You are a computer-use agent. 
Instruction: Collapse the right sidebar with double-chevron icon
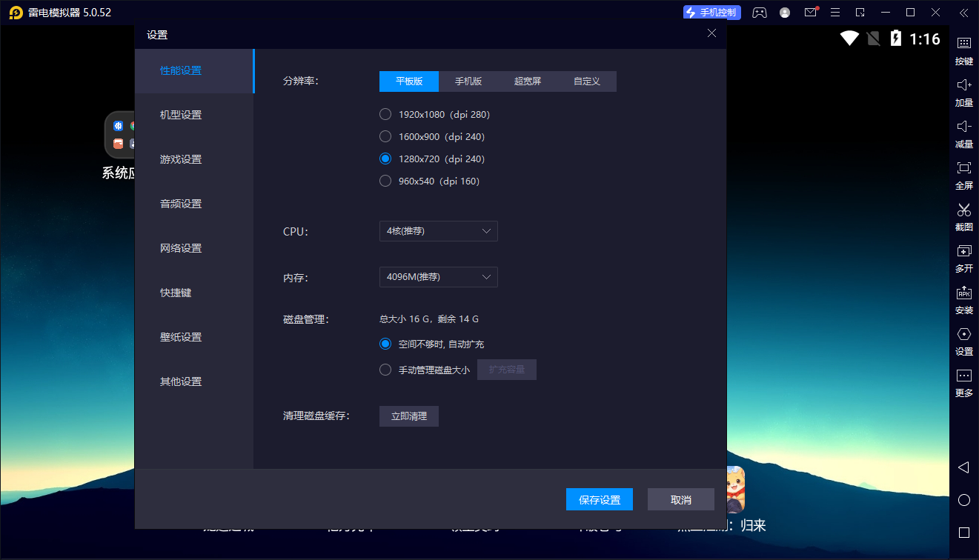point(963,13)
